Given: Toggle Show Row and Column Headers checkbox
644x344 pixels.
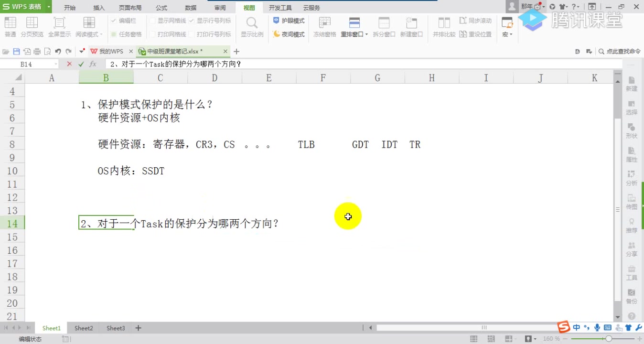Looking at the screenshot, I should point(192,21).
